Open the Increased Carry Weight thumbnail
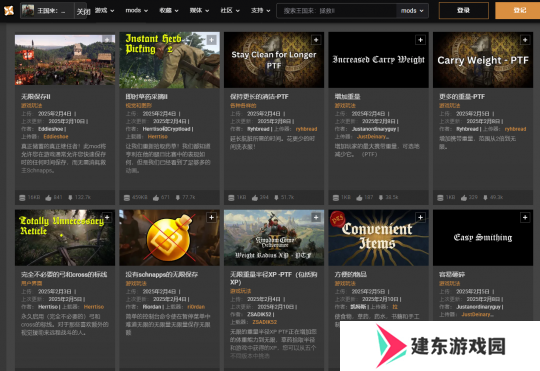This screenshot has width=540, height=371. 378,60
